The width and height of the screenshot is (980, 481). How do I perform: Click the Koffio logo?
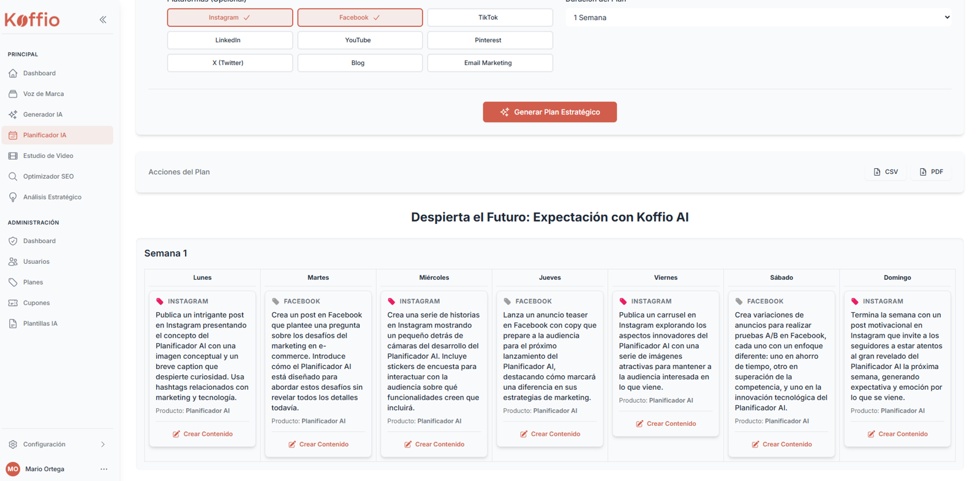pyautogui.click(x=32, y=20)
